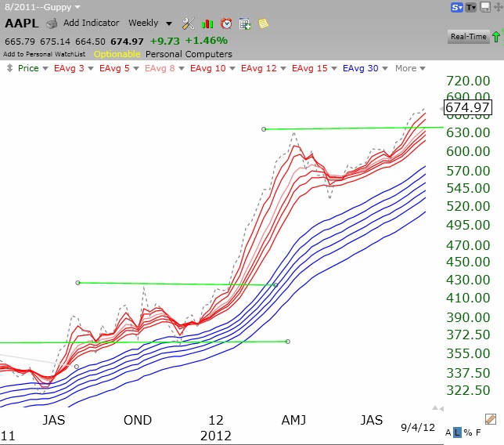Open the yellow notes icon
Image resolution: width=504 pixels, height=445 pixels.
tap(263, 24)
